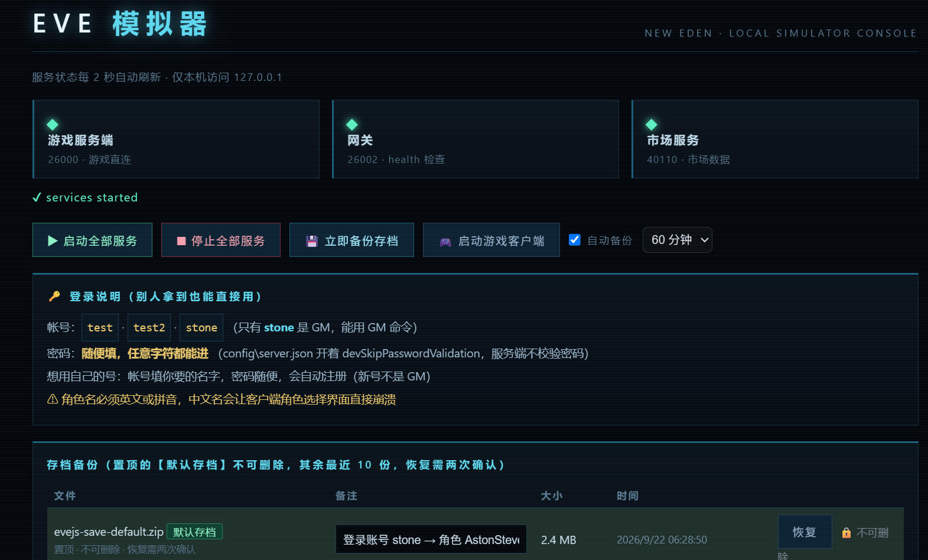The image size is (928, 560).
Task: Click the NEW EDEN · LOCAL SIMULATOR CONSOLE text
Action: (781, 33)
